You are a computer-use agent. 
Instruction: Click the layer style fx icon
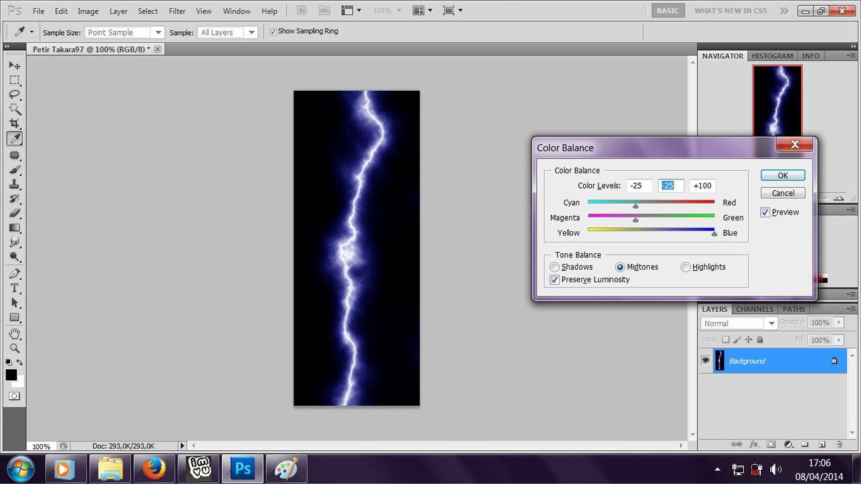pos(754,444)
